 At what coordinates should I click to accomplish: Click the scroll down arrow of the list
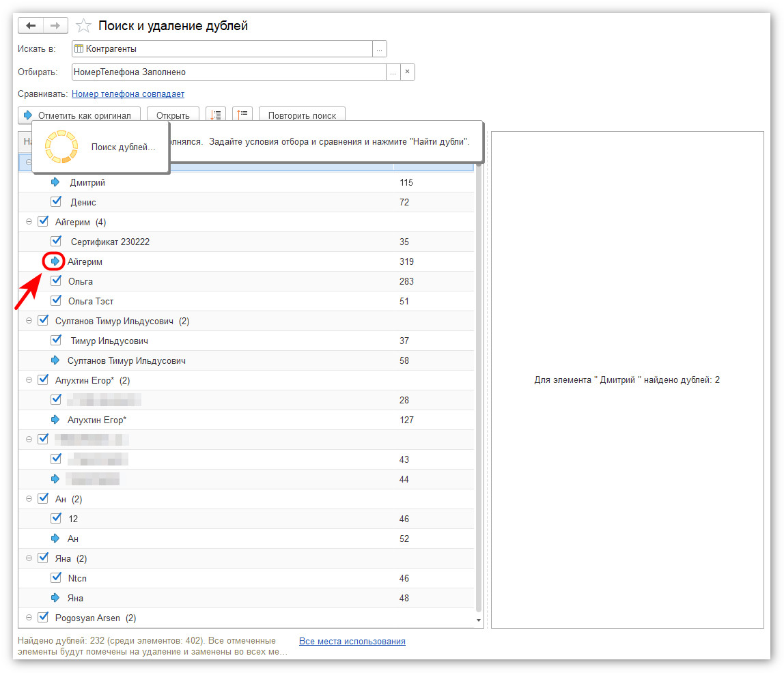point(479,620)
